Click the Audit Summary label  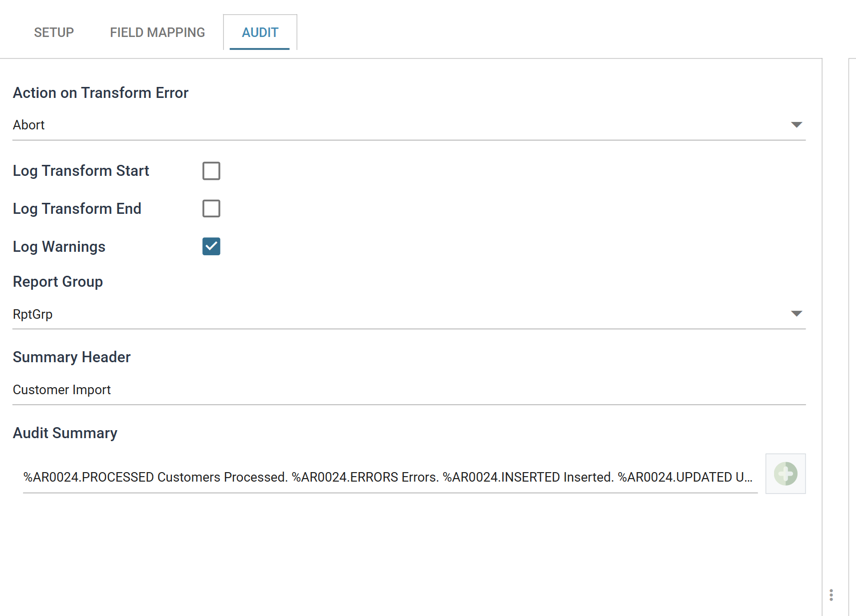[x=65, y=433]
